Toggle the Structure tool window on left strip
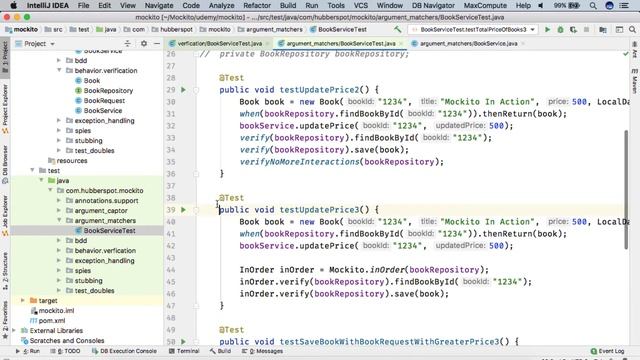The height and width of the screenshot is (360, 640). coord(5,271)
